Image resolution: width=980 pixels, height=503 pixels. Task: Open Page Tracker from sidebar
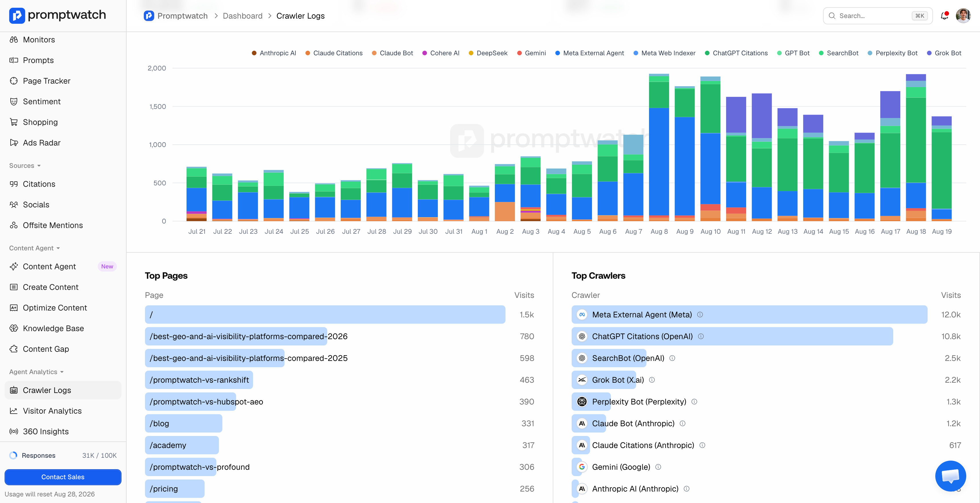click(x=63, y=80)
